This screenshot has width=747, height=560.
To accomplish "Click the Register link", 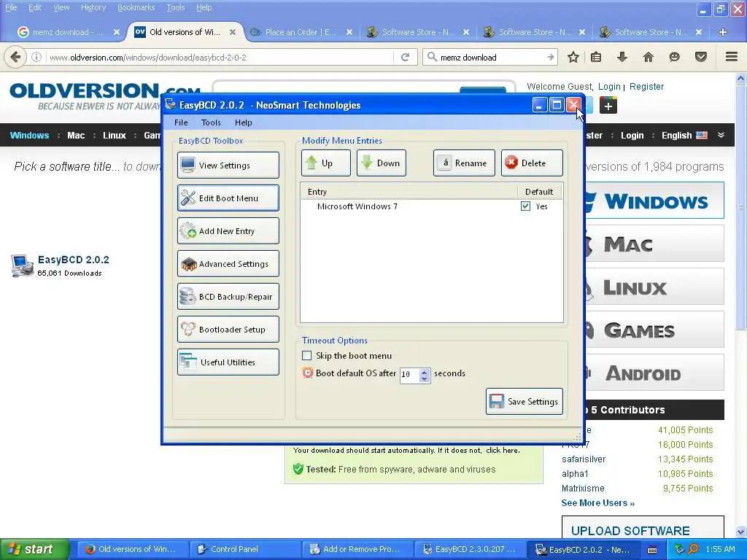I will (646, 87).
